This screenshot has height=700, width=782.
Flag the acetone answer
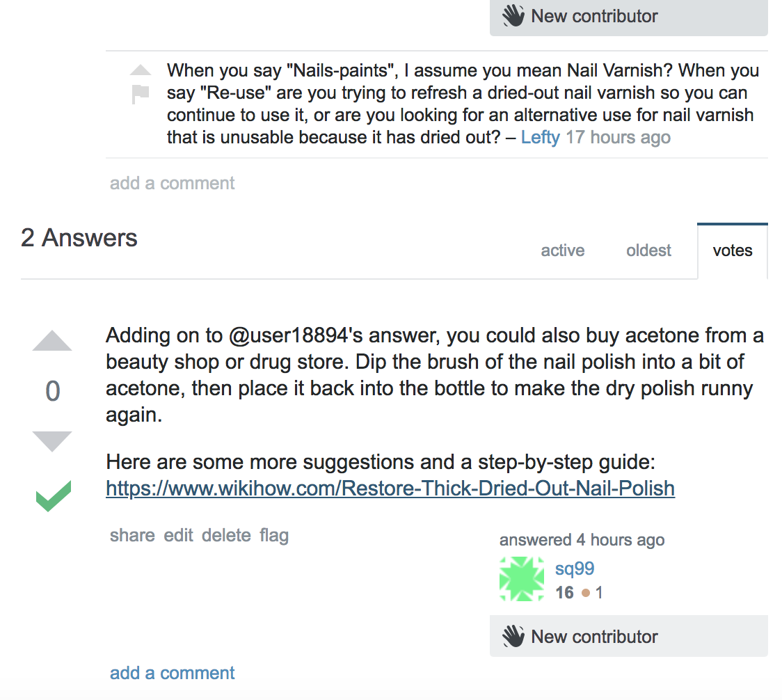274,535
